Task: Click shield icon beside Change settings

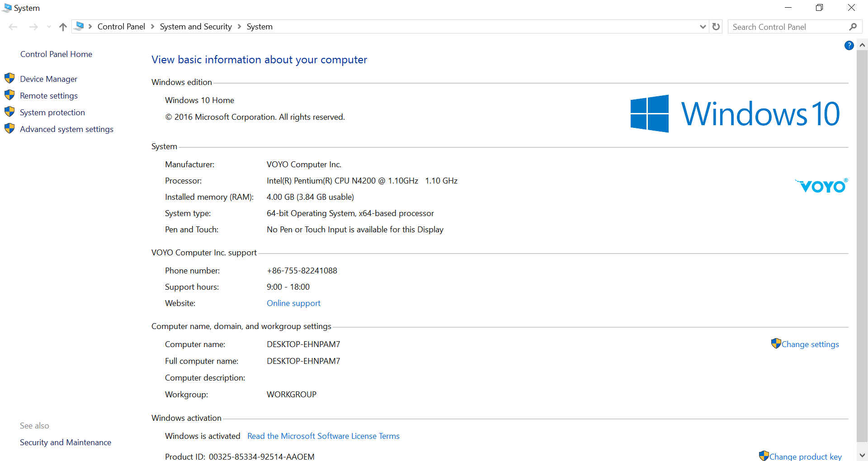Action: (776, 343)
